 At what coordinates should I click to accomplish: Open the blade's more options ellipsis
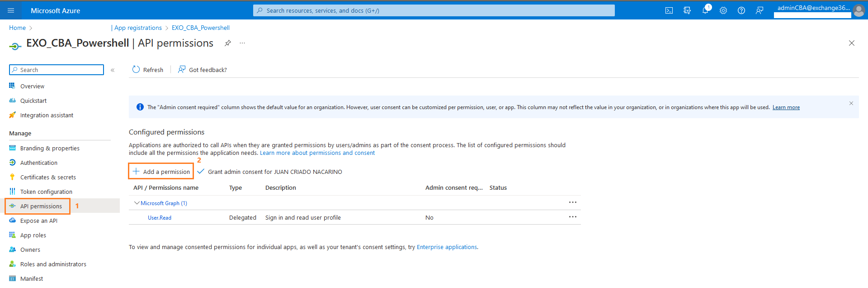pyautogui.click(x=242, y=43)
